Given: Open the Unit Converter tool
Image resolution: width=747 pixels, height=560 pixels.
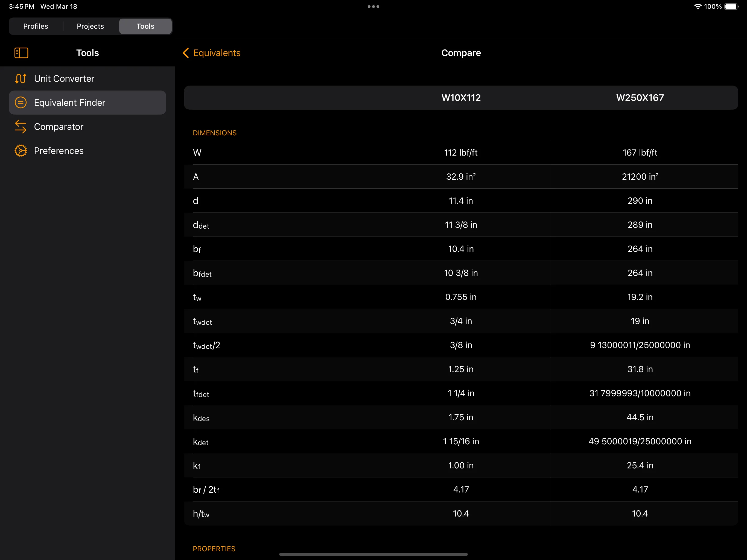Looking at the screenshot, I should pos(64,78).
